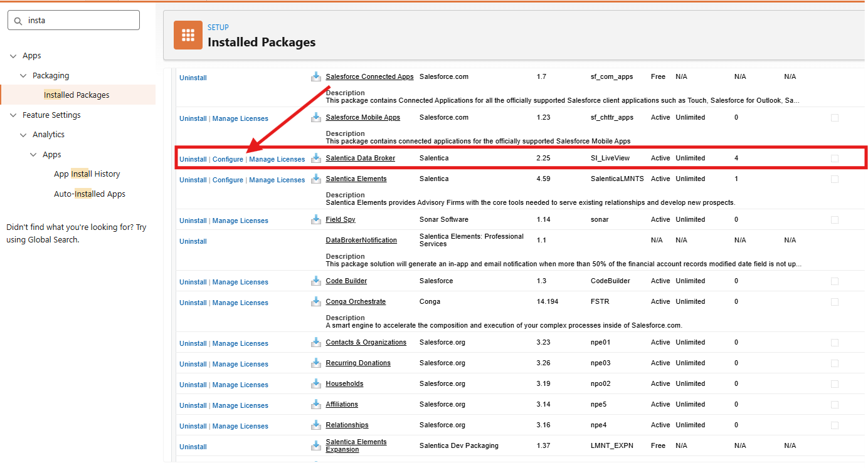The height and width of the screenshot is (468, 868).
Task: Click download icon beside Conga Orchestrate
Action: (x=316, y=302)
